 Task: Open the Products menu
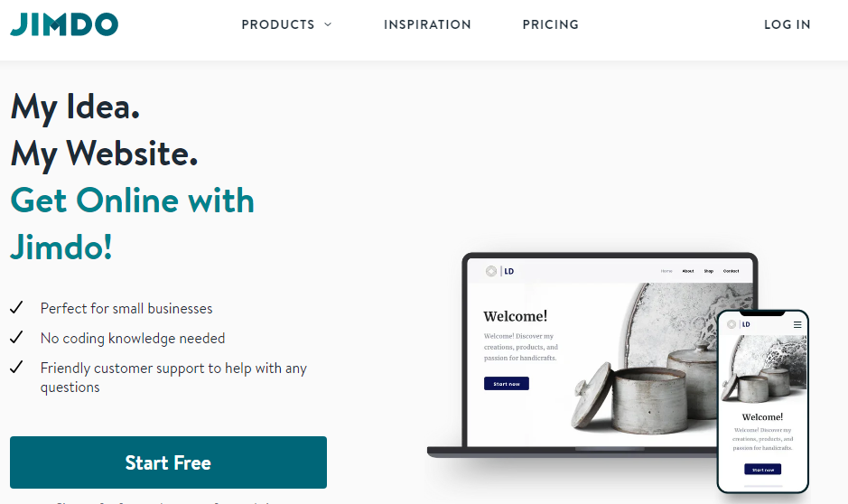pyautogui.click(x=278, y=24)
